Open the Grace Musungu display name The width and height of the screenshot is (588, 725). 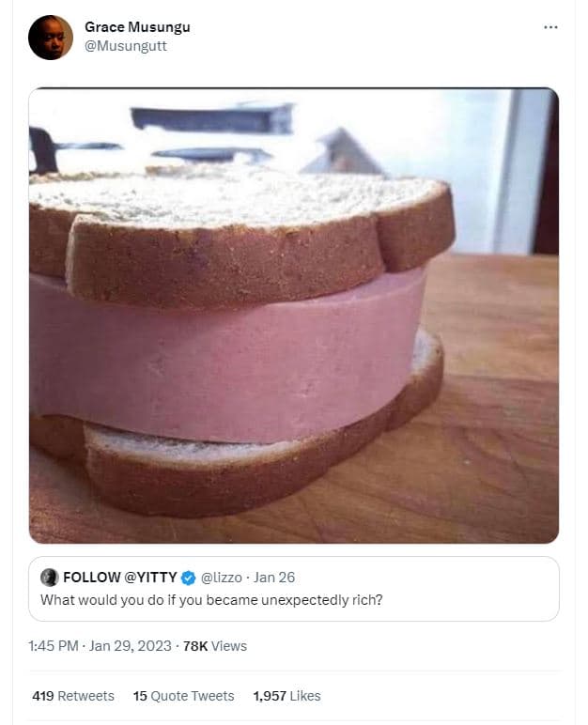[137, 27]
